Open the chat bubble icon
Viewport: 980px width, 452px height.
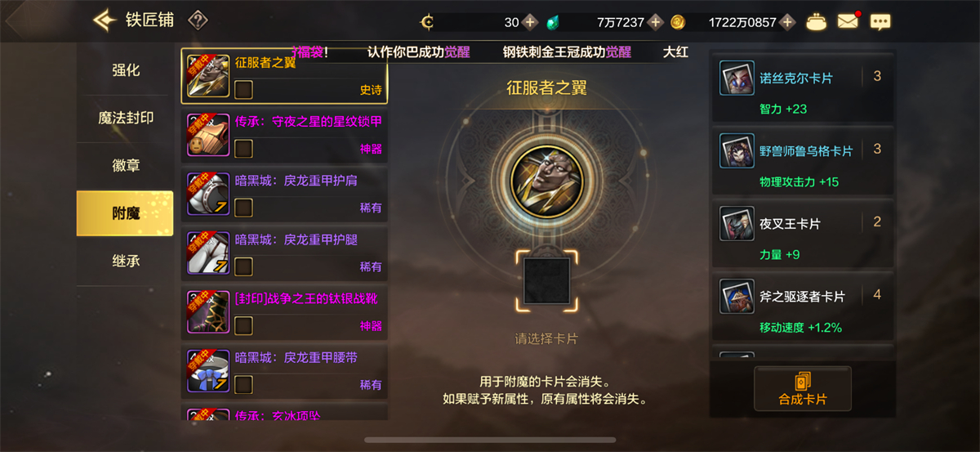880,22
